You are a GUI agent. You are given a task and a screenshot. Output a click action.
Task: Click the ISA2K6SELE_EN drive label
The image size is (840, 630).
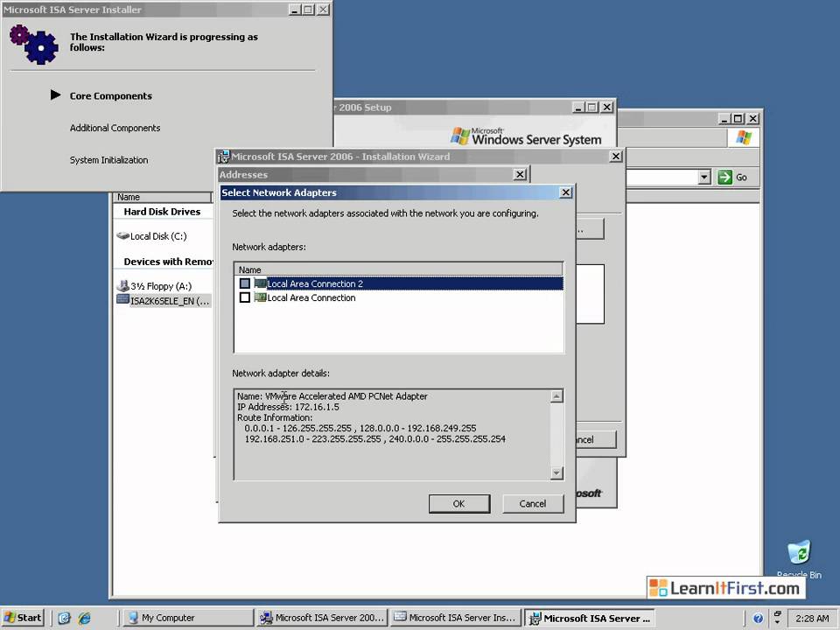coord(170,301)
